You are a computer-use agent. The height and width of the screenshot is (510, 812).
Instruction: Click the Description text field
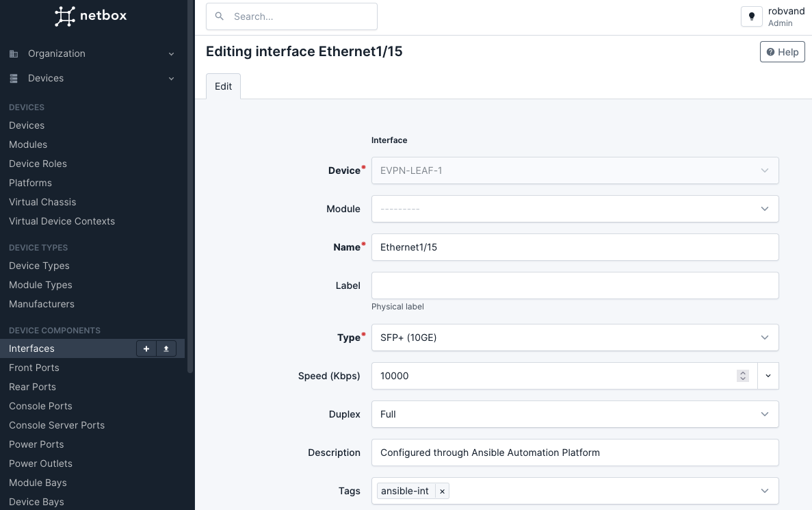(x=575, y=452)
